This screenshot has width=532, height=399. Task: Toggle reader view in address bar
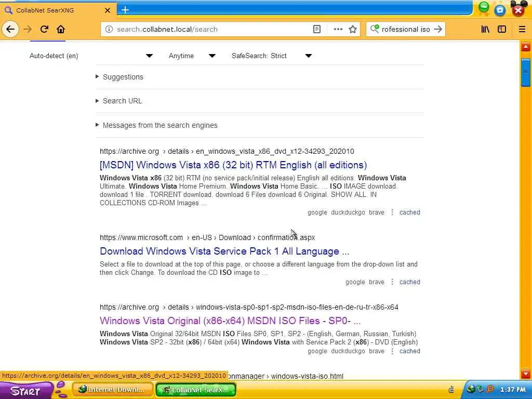[316, 29]
